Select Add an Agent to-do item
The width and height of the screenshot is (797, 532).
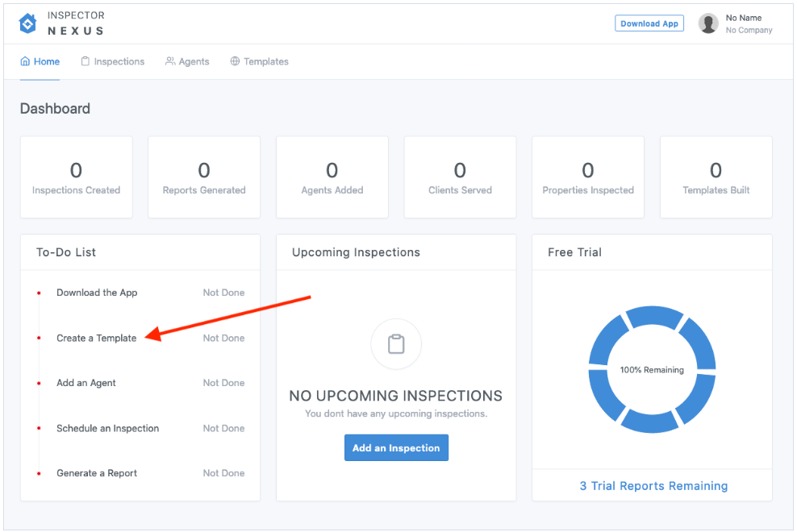coord(86,383)
